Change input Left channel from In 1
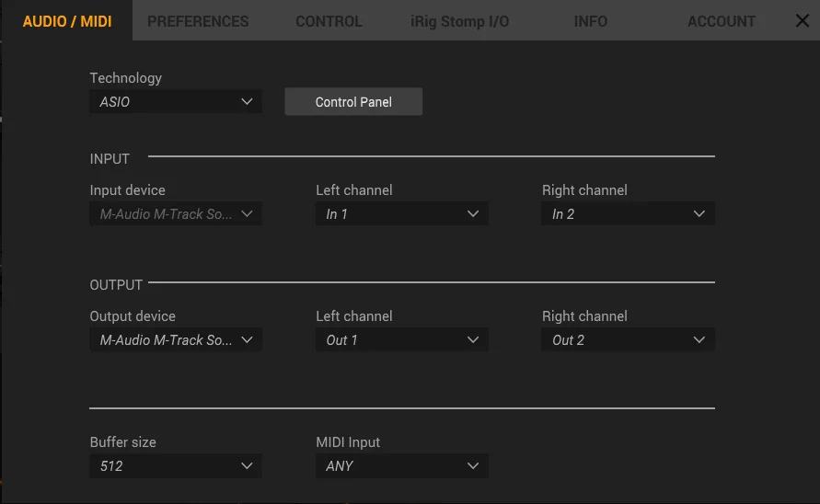 (x=401, y=214)
